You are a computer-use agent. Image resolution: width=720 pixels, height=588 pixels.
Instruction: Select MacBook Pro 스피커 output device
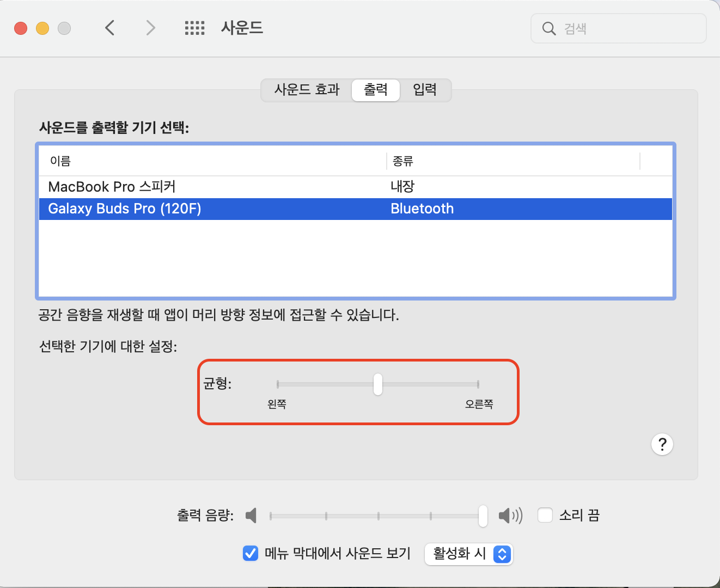356,187
